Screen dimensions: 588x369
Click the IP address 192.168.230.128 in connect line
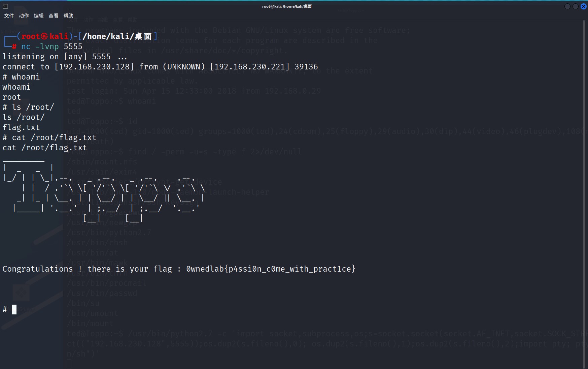(94, 67)
